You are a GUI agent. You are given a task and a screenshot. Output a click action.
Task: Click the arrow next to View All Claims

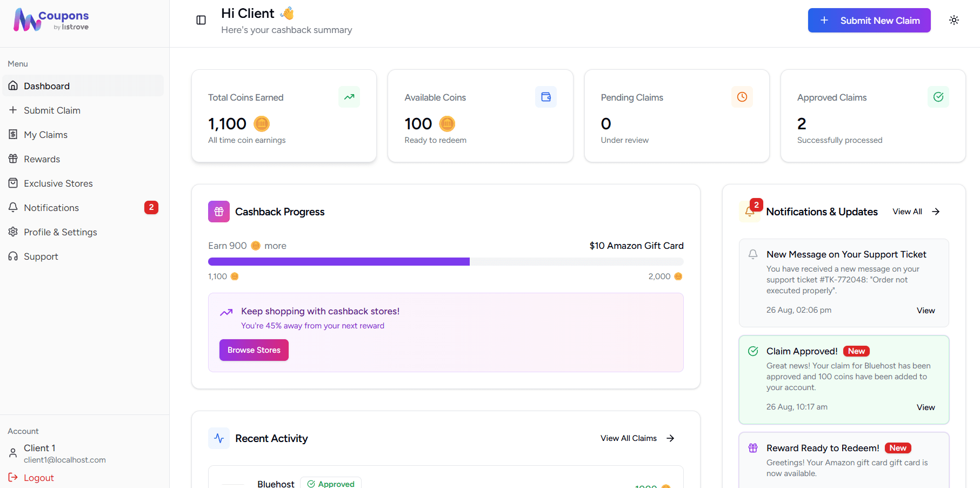coord(670,438)
